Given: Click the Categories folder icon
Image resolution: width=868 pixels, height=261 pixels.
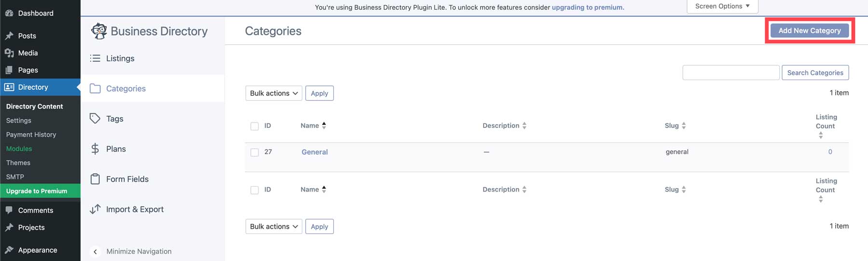Looking at the screenshot, I should (x=95, y=88).
